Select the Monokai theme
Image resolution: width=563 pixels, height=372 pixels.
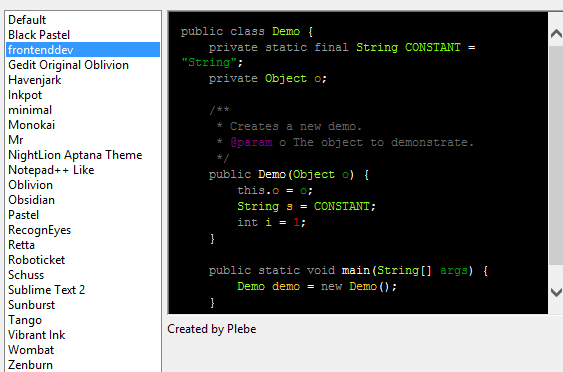(83, 125)
